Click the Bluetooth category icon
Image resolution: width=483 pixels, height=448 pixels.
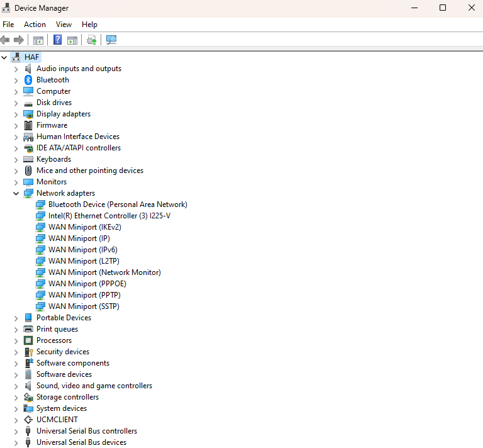[x=28, y=80]
